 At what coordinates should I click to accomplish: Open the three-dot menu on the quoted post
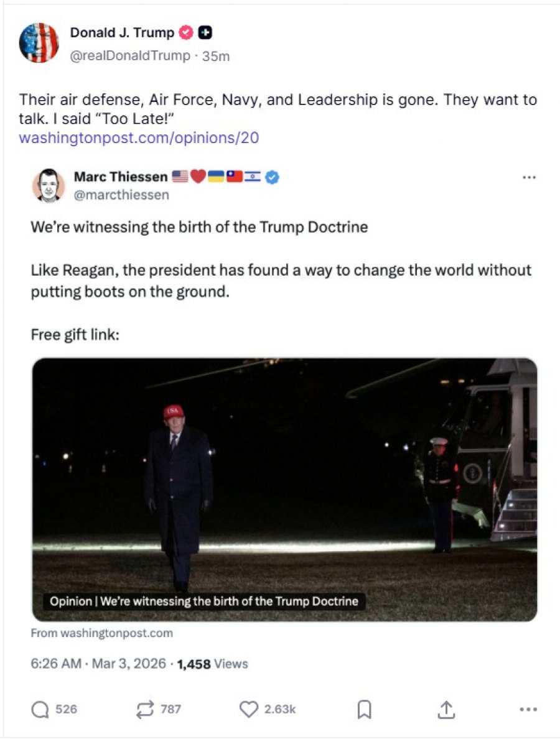click(x=529, y=178)
